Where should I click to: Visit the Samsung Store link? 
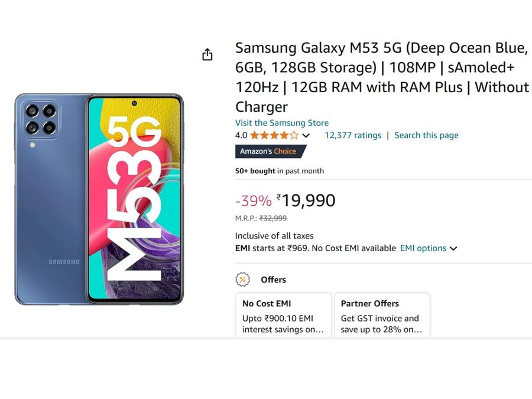pyautogui.click(x=282, y=122)
